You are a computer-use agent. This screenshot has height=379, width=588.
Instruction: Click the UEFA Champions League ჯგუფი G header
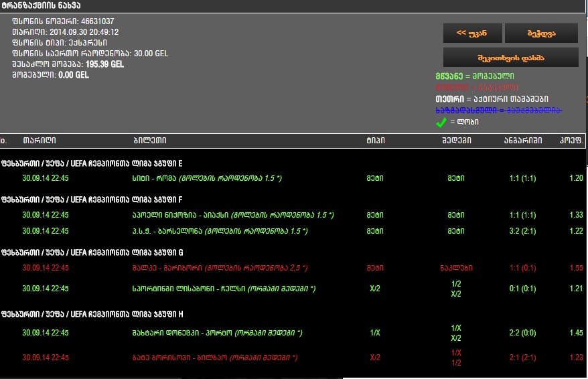[x=92, y=252]
